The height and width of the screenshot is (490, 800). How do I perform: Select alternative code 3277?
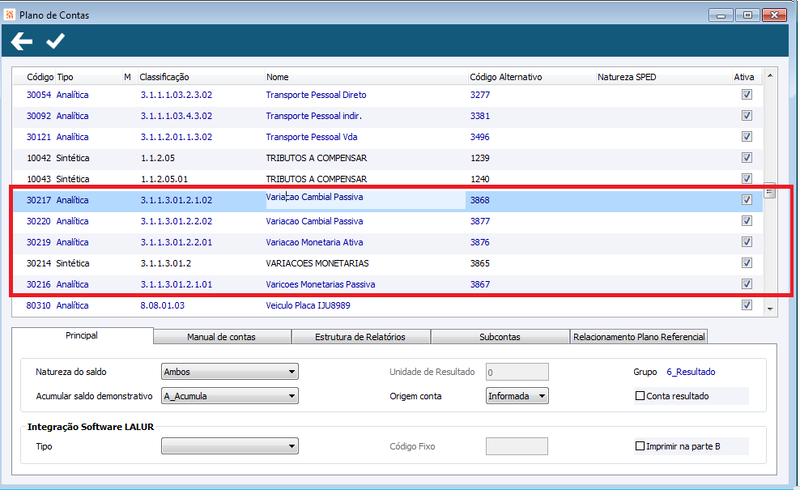[x=480, y=94]
